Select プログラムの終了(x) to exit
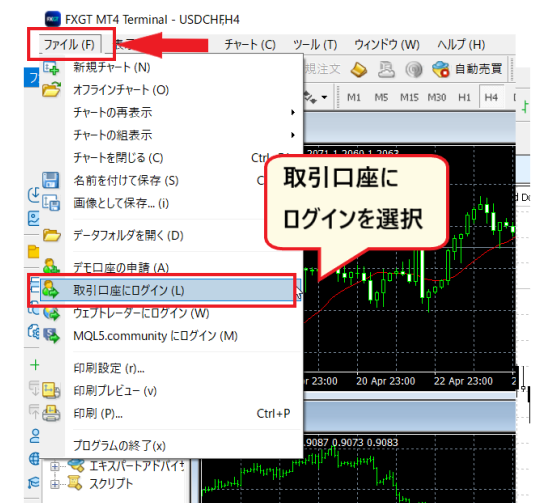This screenshot has width=546, height=503. pyautogui.click(x=119, y=446)
